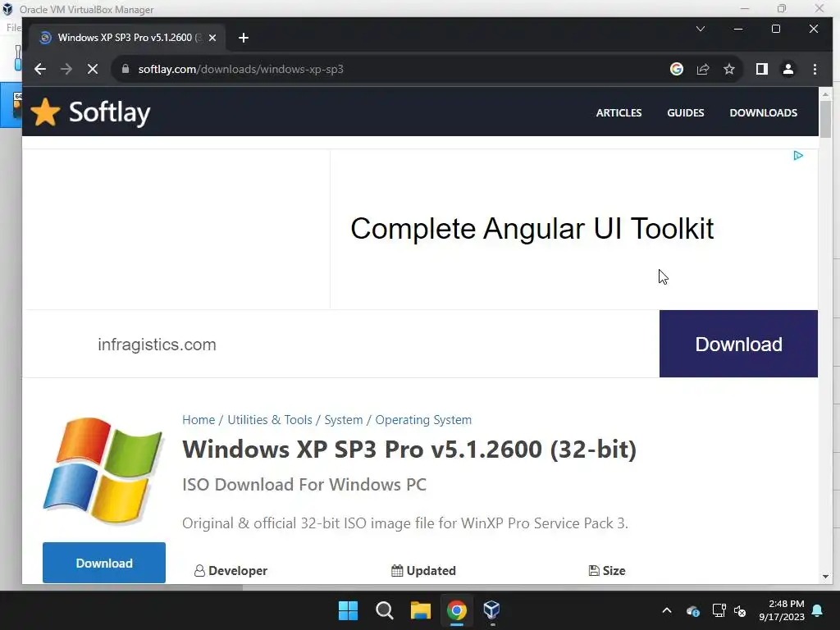This screenshot has width=840, height=630.
Task: Click the OneDrive tray icon
Action: [692, 610]
